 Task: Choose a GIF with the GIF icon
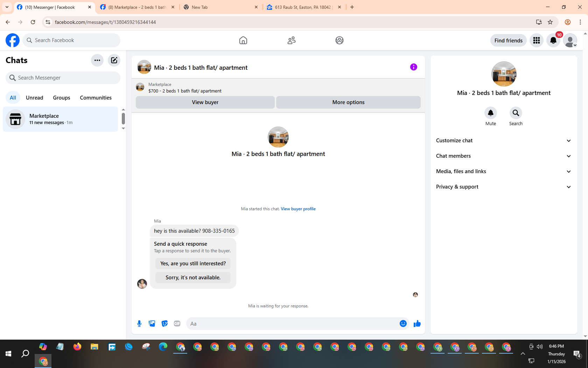pyautogui.click(x=177, y=323)
